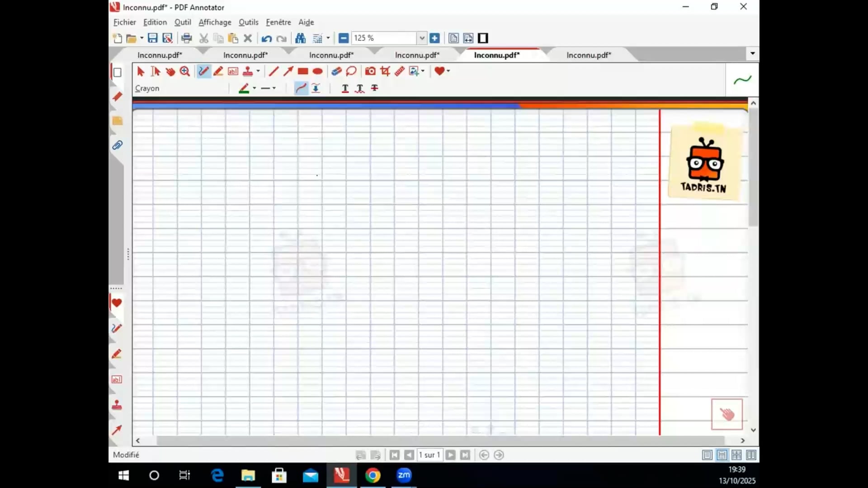The width and height of the screenshot is (868, 488).
Task: Choose the Snapshot camera tool
Action: (370, 71)
